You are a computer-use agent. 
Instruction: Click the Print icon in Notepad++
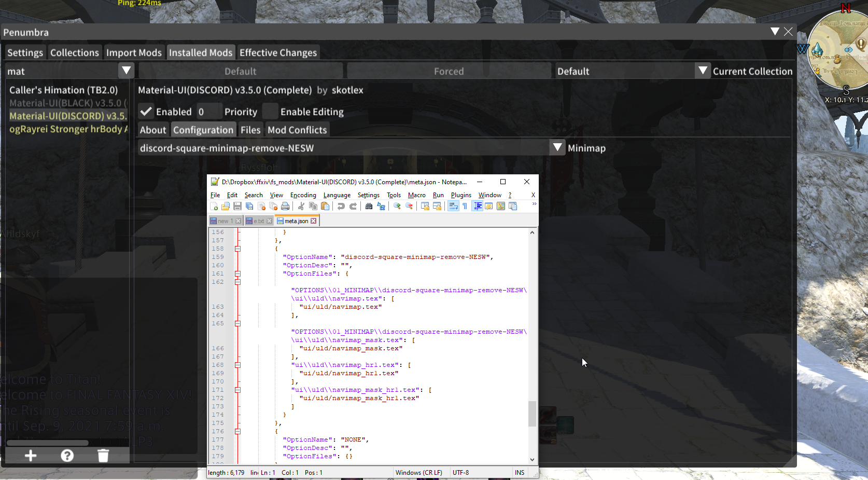coord(286,206)
